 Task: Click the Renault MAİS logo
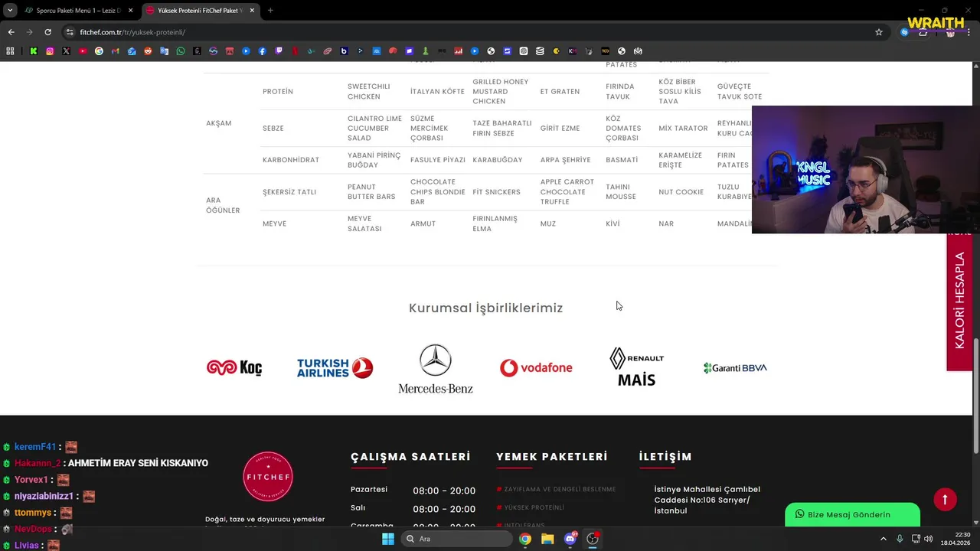coord(636,367)
